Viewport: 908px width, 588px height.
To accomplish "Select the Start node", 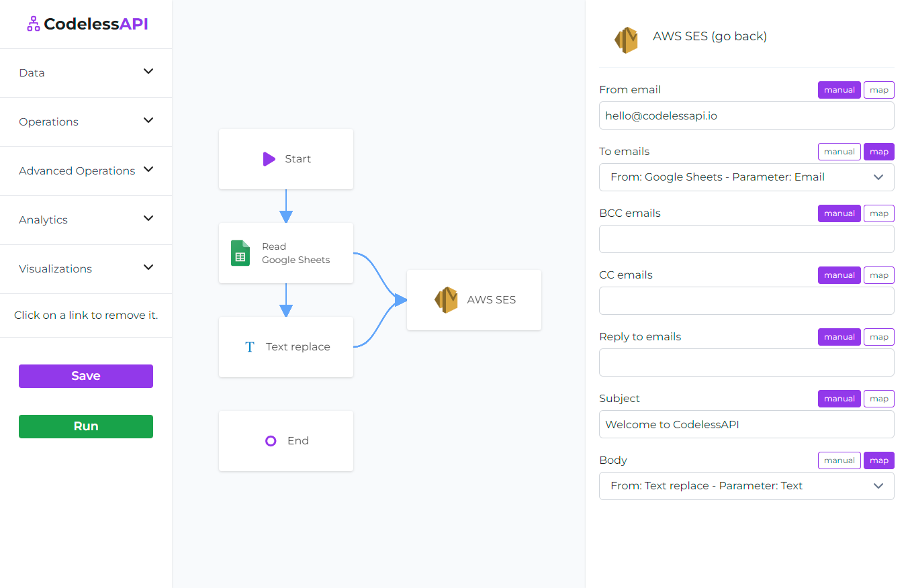I will 286,159.
